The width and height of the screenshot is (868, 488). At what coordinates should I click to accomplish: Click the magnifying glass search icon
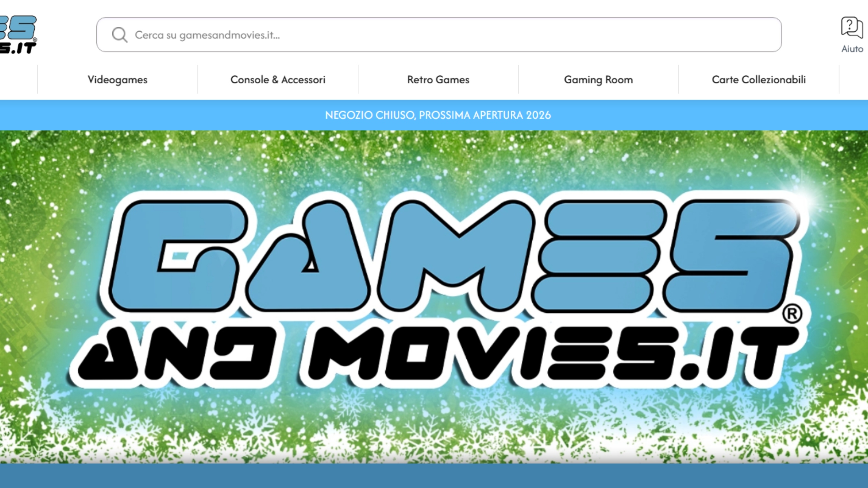click(120, 35)
